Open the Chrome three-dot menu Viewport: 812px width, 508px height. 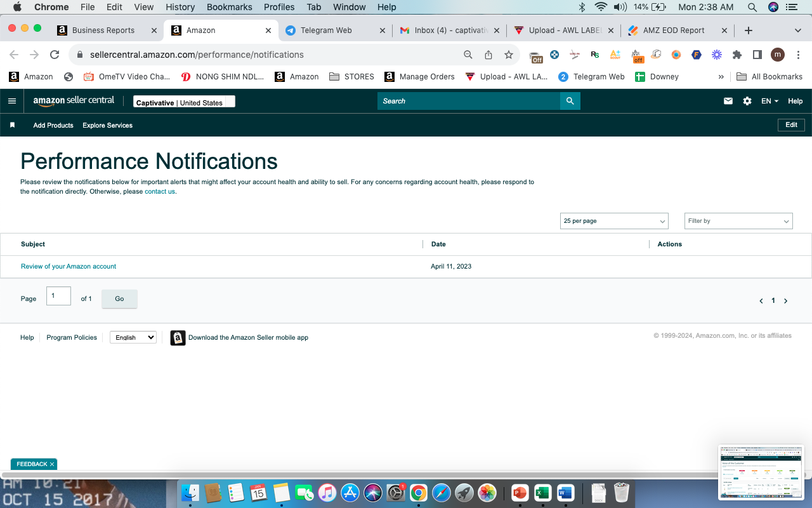(x=798, y=55)
